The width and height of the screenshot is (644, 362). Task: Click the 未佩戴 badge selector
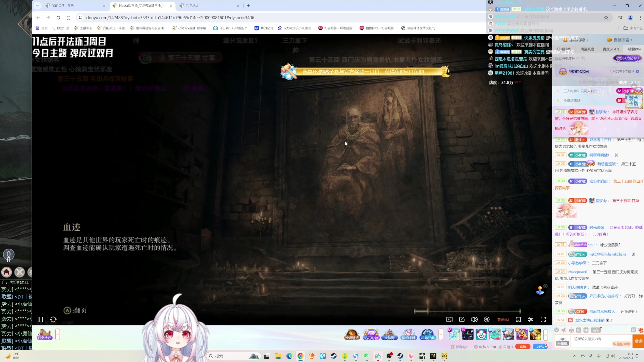(x=562, y=341)
